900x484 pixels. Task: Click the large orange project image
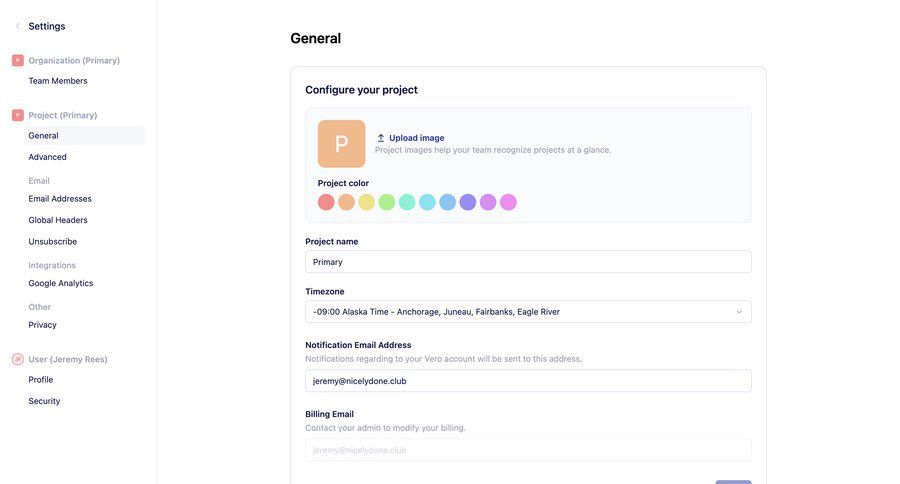pyautogui.click(x=341, y=144)
